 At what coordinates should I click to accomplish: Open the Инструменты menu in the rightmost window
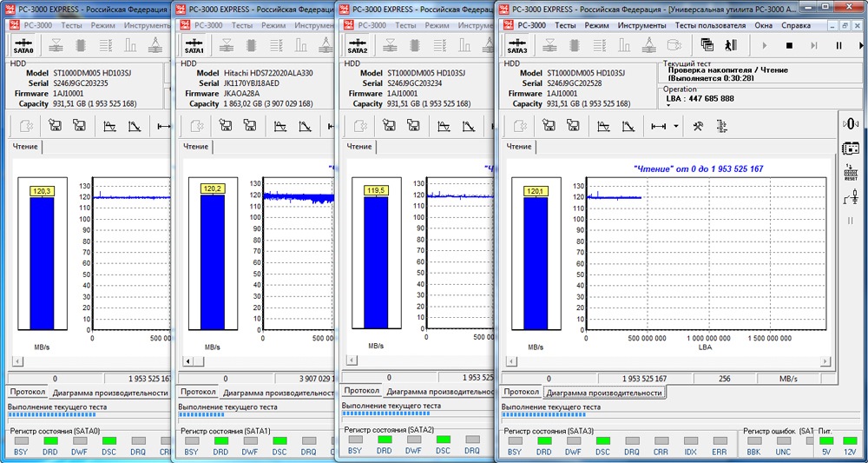tap(641, 25)
